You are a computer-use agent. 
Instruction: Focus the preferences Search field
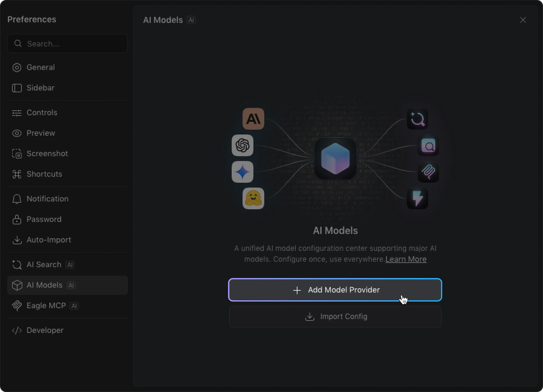point(72,44)
